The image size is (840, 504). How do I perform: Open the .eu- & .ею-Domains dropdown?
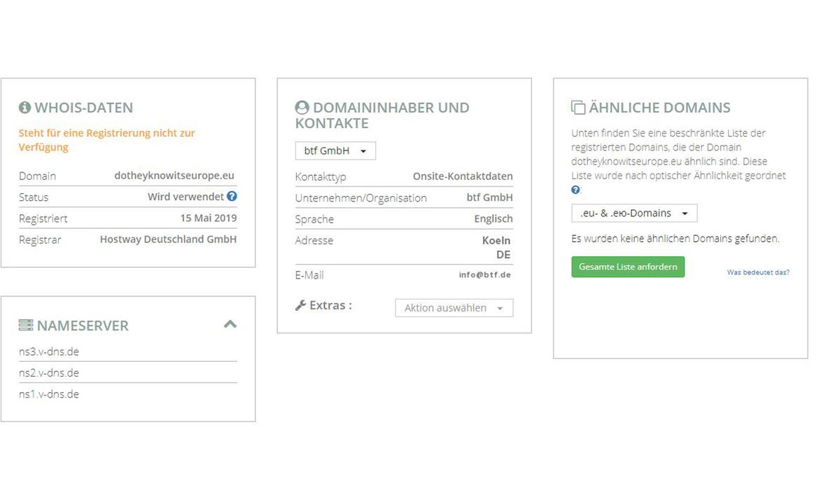(634, 213)
